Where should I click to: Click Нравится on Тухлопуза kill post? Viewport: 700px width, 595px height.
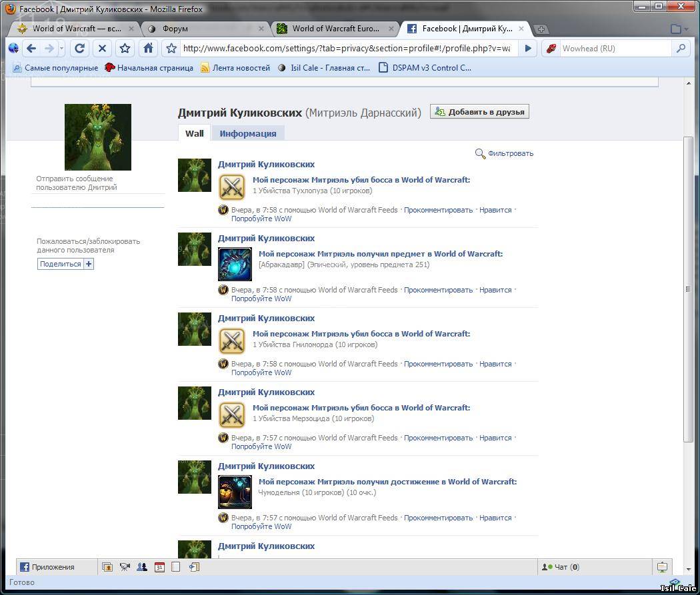[x=495, y=210]
